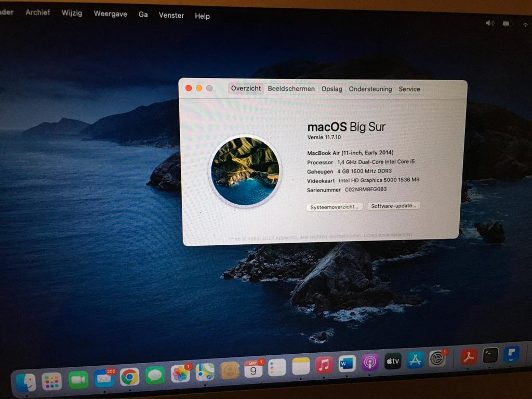This screenshot has width=532, height=399.
Task: Click serial number C02NRM8FG083
Action: pos(366,189)
